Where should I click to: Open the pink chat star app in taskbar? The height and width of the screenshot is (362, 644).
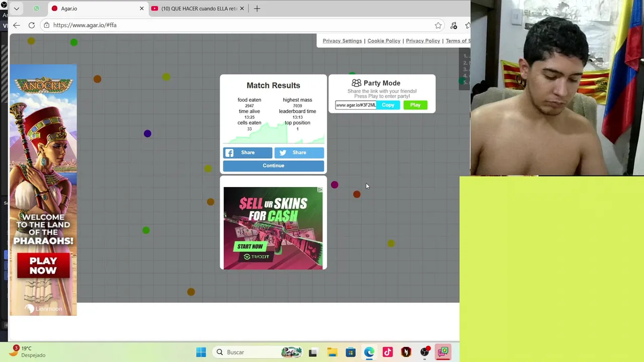click(443, 352)
